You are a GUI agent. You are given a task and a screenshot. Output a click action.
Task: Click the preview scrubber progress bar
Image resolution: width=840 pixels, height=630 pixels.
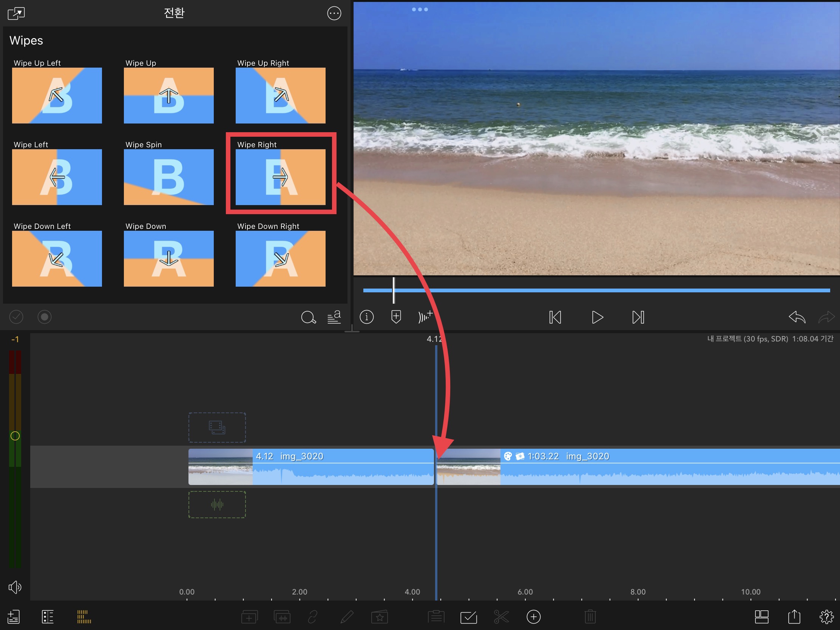point(596,290)
